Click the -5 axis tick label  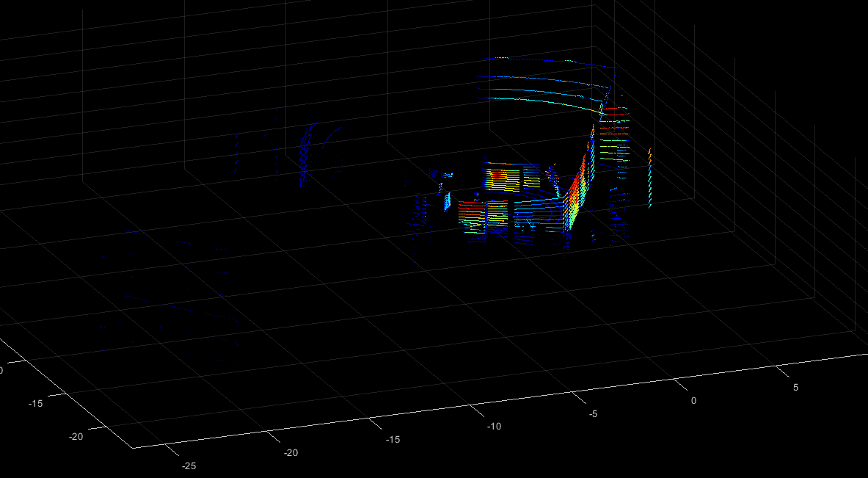coord(593,413)
